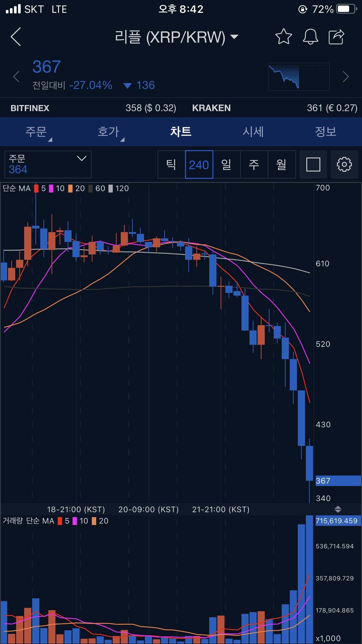The height and width of the screenshot is (644, 362).
Task: Switch chart interval to 일 (daily)
Action: tap(226, 164)
